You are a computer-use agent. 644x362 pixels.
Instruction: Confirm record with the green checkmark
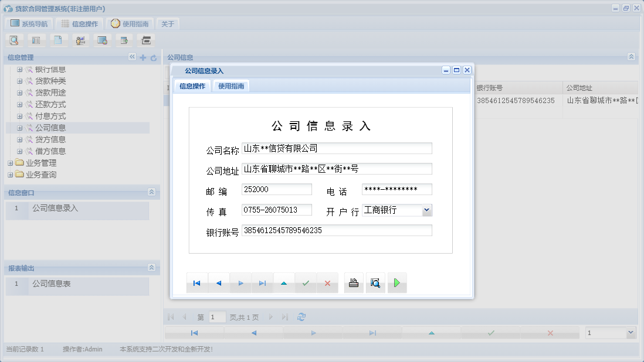click(306, 282)
